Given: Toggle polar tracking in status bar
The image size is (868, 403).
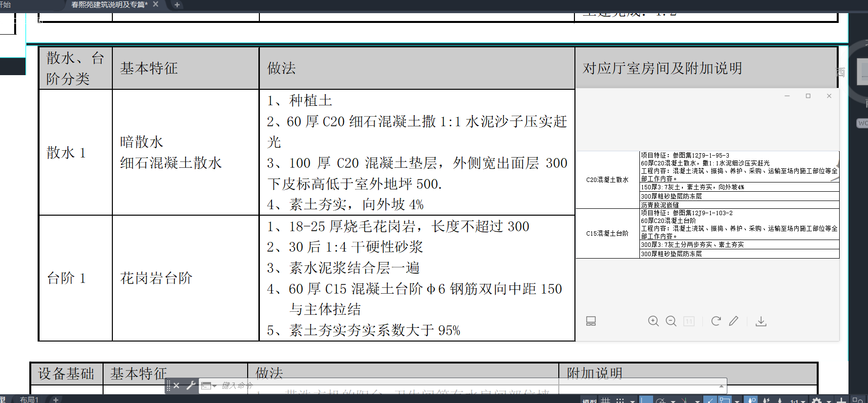Looking at the screenshot, I should 660,400.
